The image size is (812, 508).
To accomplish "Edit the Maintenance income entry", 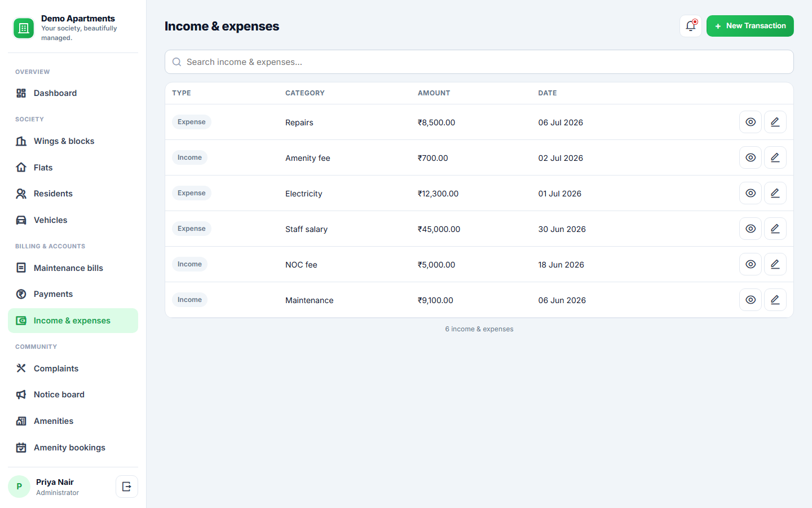I will [775, 300].
